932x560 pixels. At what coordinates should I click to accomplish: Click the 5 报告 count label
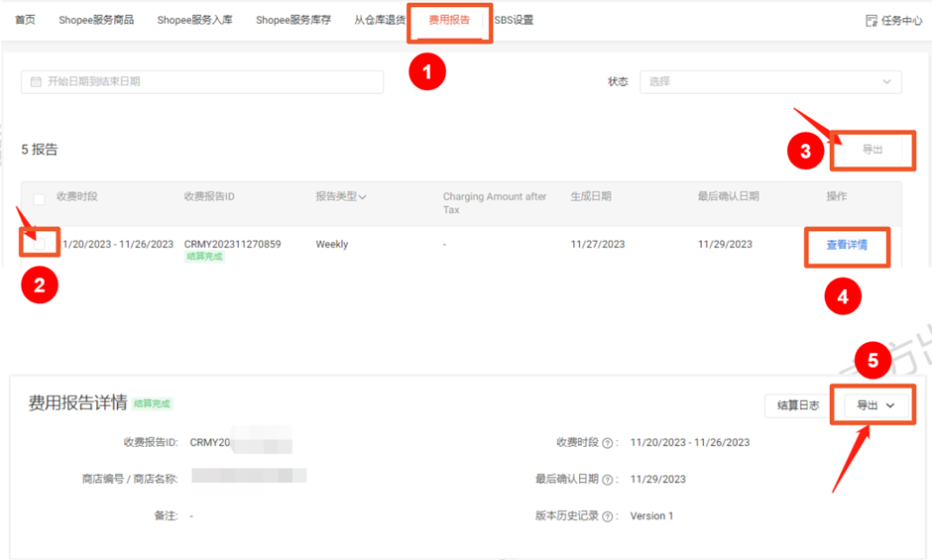coord(40,150)
